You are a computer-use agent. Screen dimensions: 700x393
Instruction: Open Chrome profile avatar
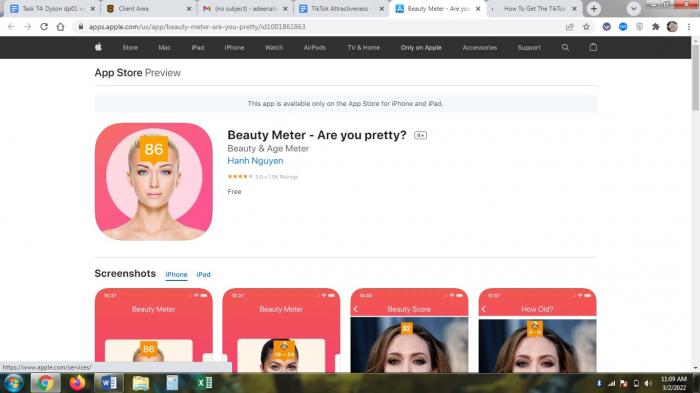coord(672,27)
